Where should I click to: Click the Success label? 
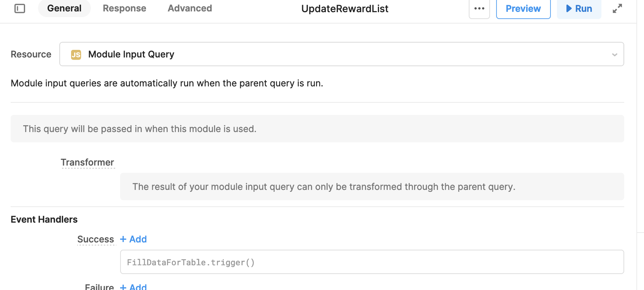96,239
